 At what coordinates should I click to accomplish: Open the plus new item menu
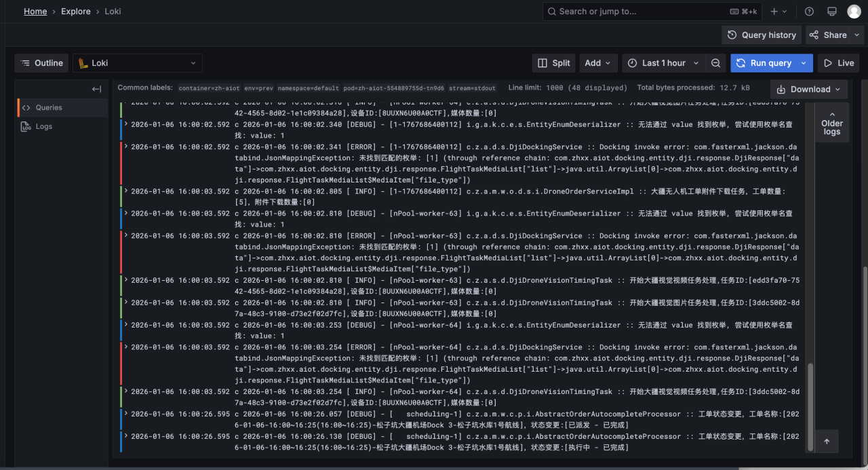click(778, 12)
